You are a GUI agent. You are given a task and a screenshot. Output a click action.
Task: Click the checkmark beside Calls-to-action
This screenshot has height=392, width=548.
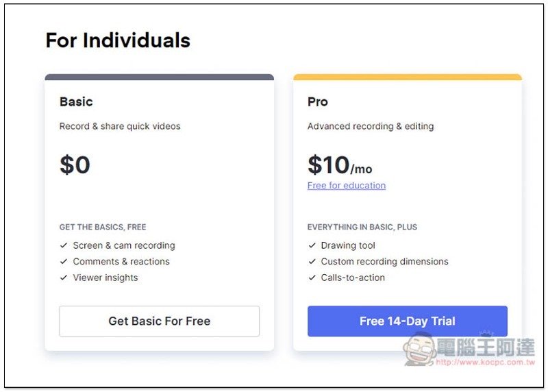click(312, 278)
